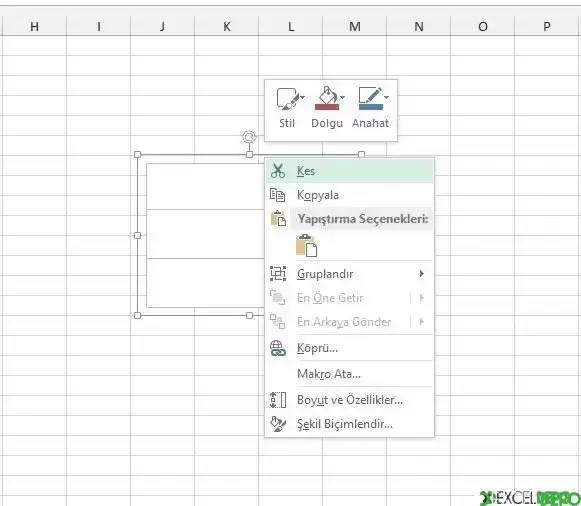
Task: Click the Boyut ve Özellikler size icon
Action: pyautogui.click(x=278, y=400)
